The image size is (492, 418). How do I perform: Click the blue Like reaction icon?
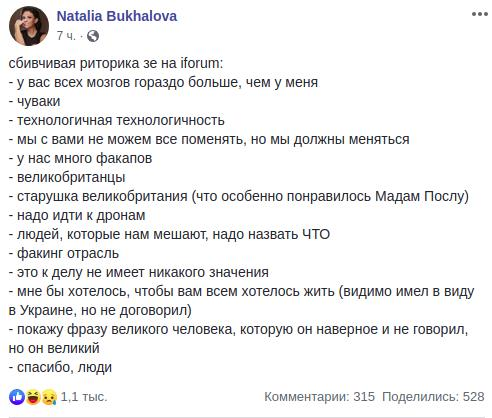tap(17, 397)
